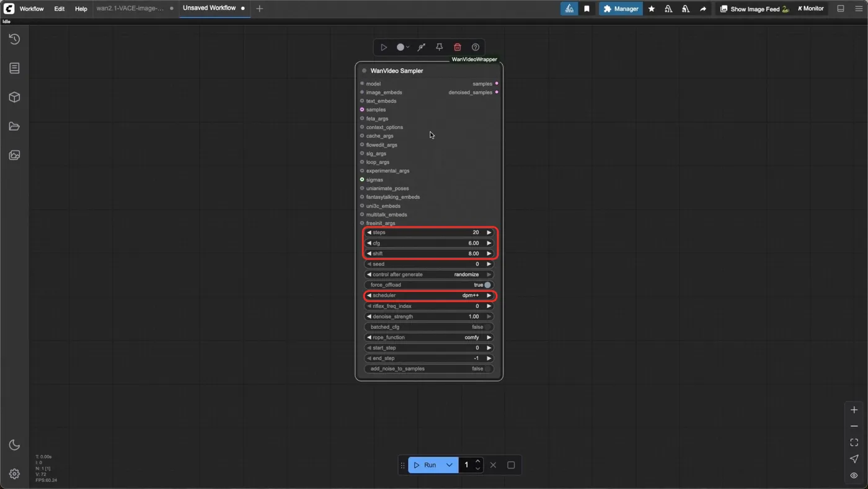Screen dimensions: 868x489
Task: Open the workflows folder sidebar icon
Action: [x=14, y=127]
